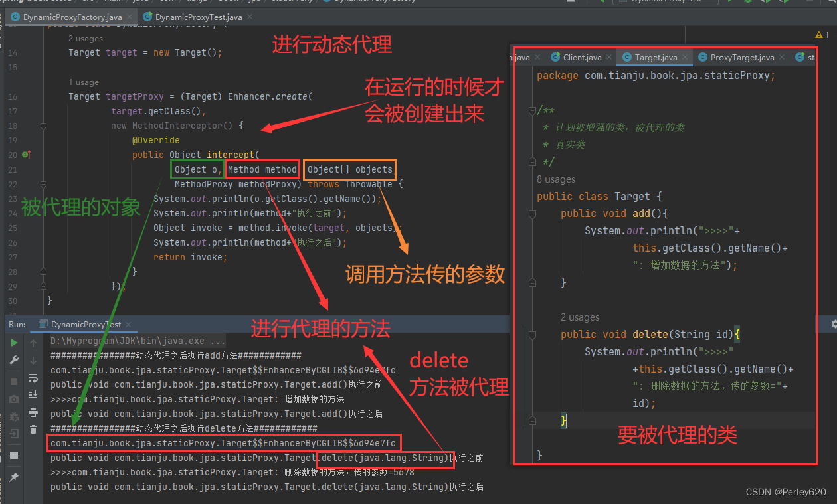This screenshot has height=504, width=837.
Task: Click '2 usages' hint above line 14
Action: click(86, 39)
